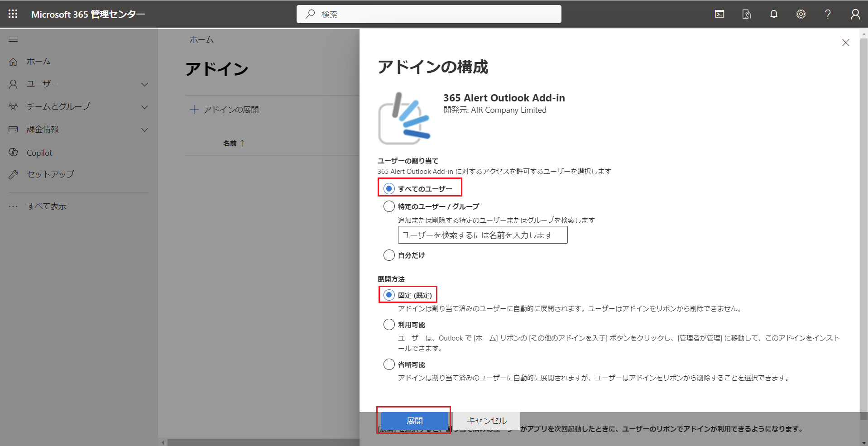Close the アドインの構成 panel
Image resolution: width=868 pixels, height=446 pixels.
coord(845,43)
